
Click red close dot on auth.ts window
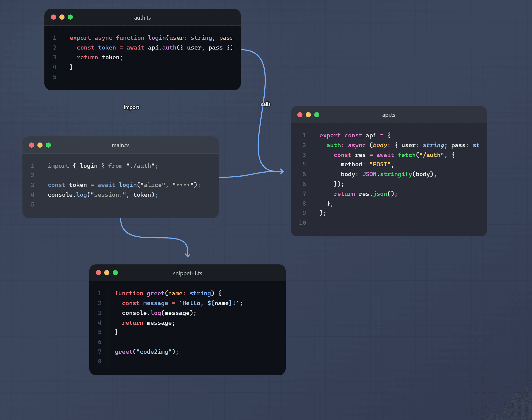tap(53, 17)
